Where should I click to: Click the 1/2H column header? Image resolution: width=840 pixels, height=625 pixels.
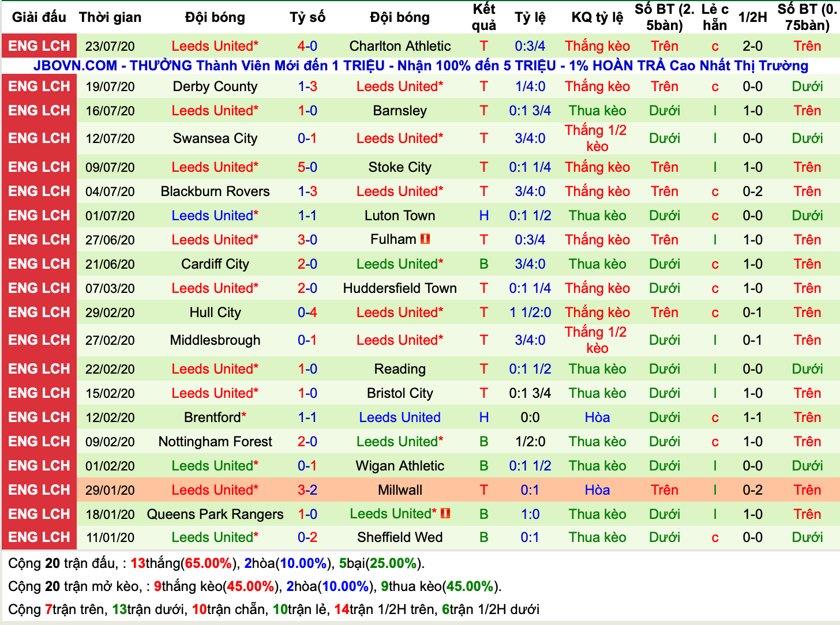(753, 17)
